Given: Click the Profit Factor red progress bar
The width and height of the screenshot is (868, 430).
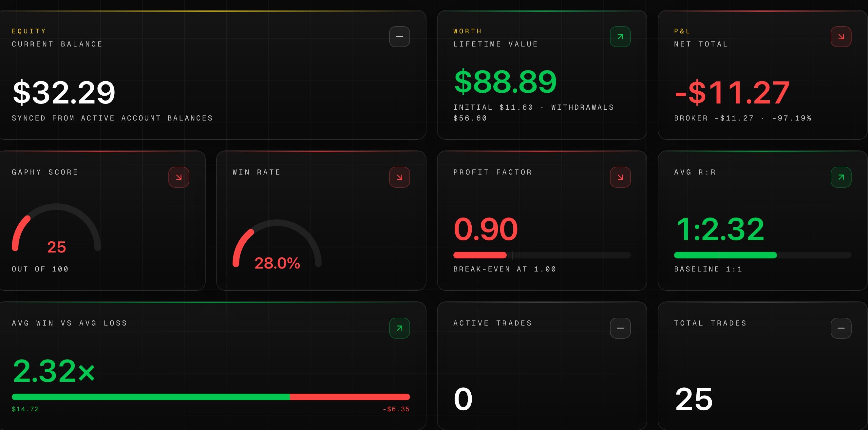Looking at the screenshot, I should (480, 255).
